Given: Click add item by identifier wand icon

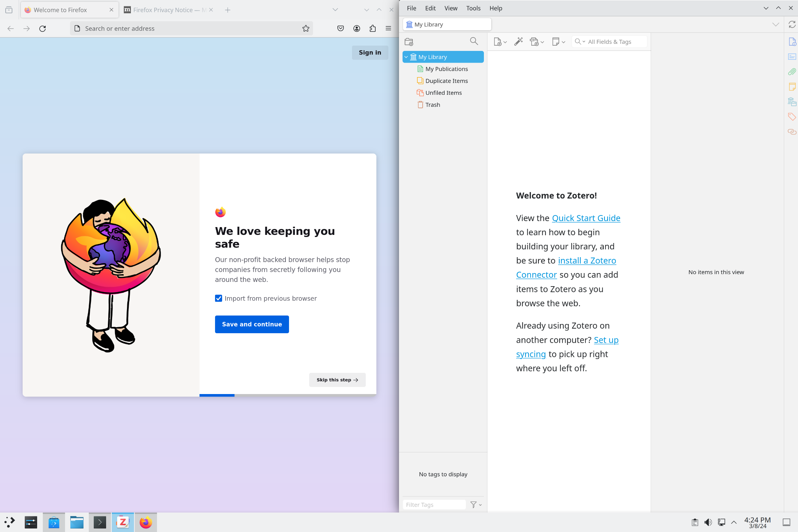Looking at the screenshot, I should click(519, 42).
